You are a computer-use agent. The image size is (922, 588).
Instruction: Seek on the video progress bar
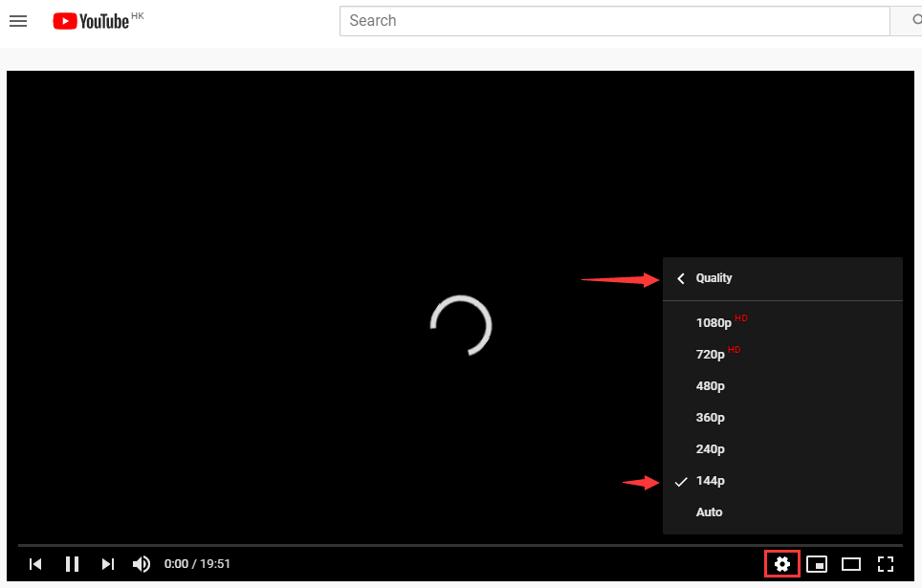460,546
